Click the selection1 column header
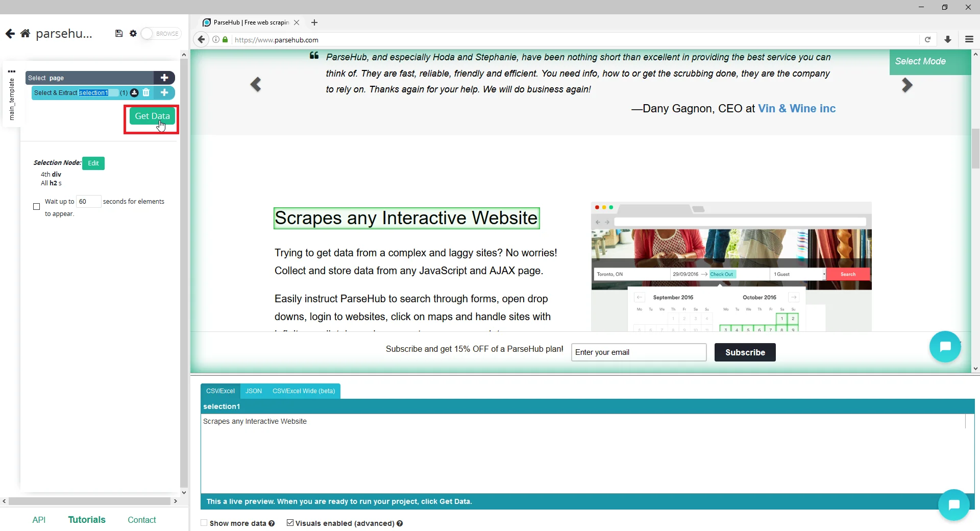Viewport: 980px width, 531px height. pyautogui.click(x=587, y=406)
